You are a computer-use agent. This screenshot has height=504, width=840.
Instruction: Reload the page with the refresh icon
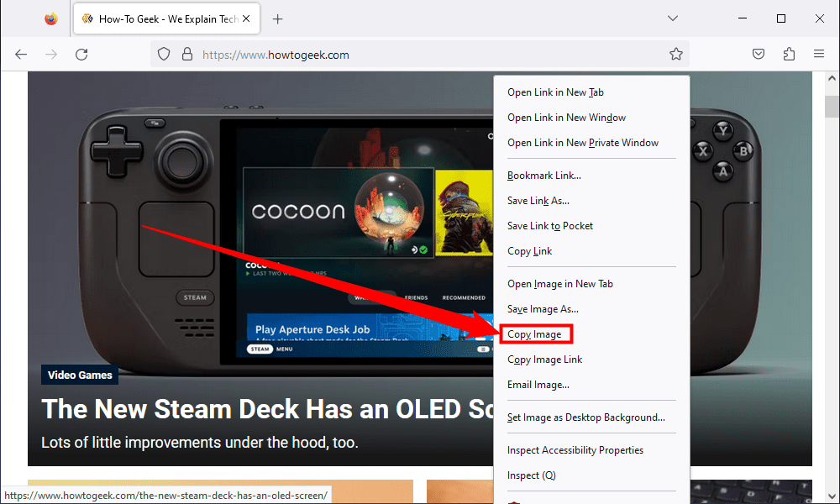81,55
